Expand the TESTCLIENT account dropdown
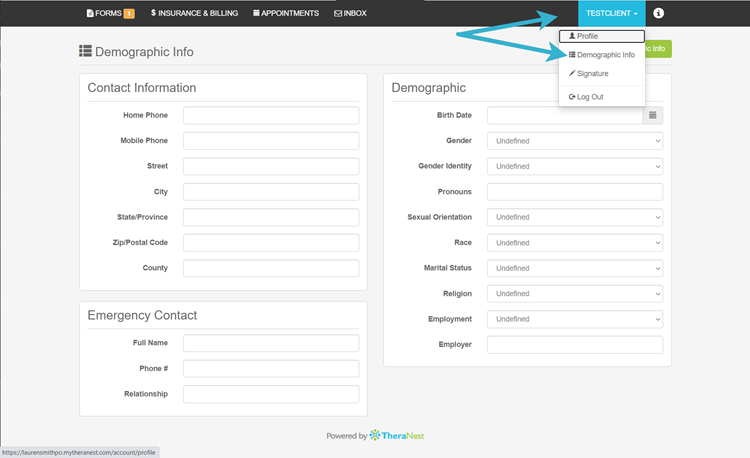 pyautogui.click(x=611, y=13)
